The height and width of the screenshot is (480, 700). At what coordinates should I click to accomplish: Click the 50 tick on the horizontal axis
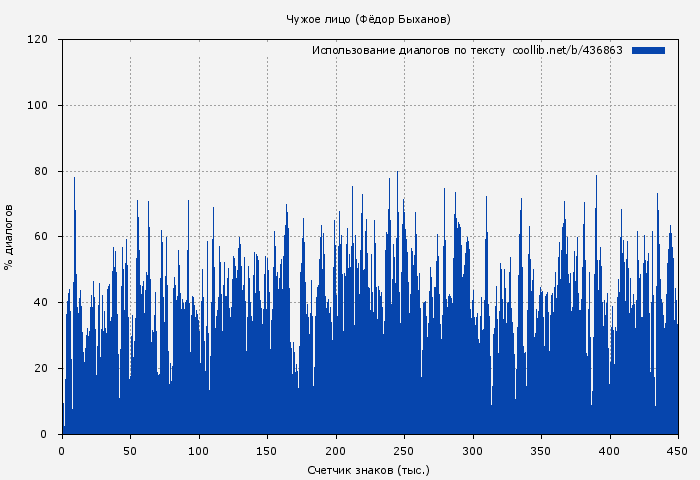point(130,451)
